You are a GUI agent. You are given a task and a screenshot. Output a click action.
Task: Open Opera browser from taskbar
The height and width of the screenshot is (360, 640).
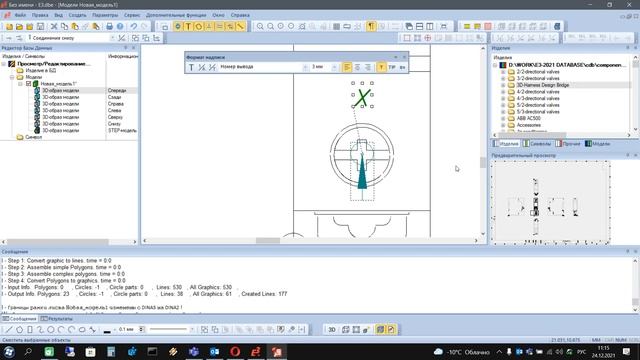[x=235, y=352]
